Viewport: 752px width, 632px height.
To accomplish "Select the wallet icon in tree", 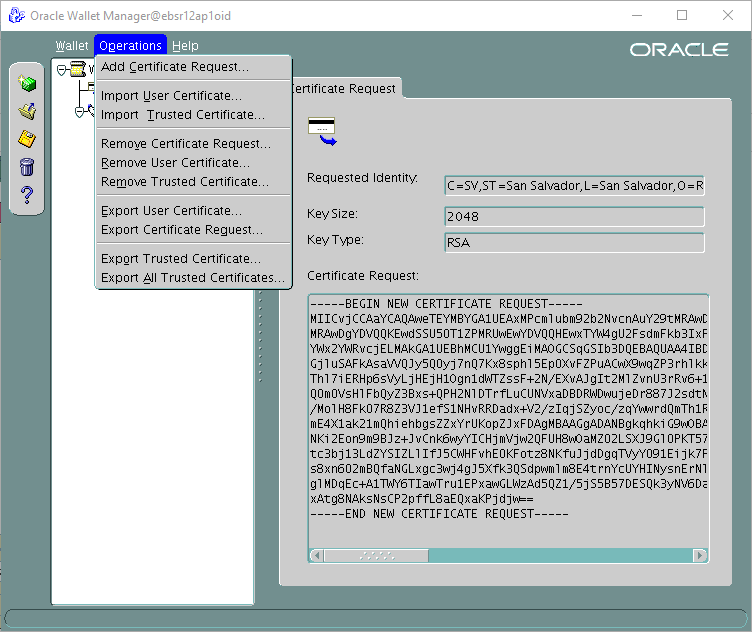I will click(x=78, y=69).
